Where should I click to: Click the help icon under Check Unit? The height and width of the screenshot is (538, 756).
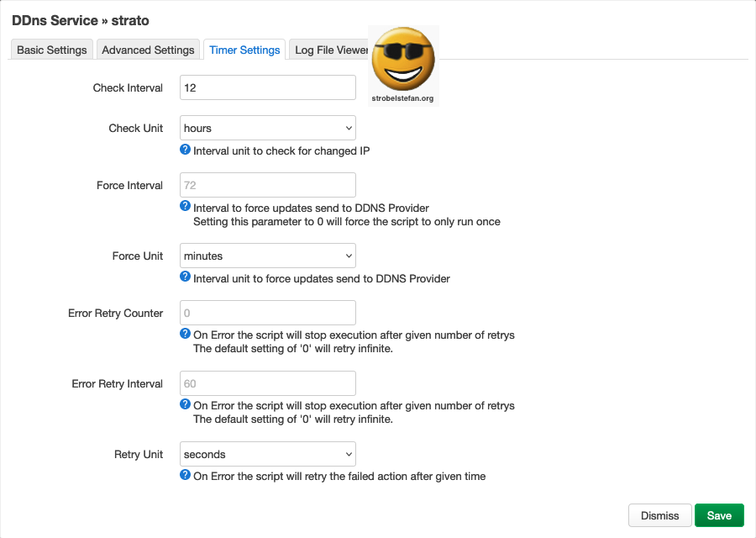pos(186,150)
